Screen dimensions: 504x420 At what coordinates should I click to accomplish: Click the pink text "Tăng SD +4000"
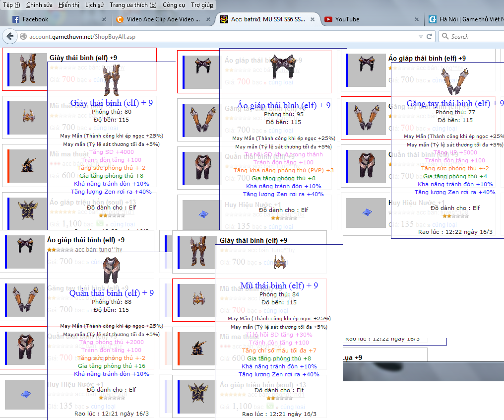tap(112, 152)
